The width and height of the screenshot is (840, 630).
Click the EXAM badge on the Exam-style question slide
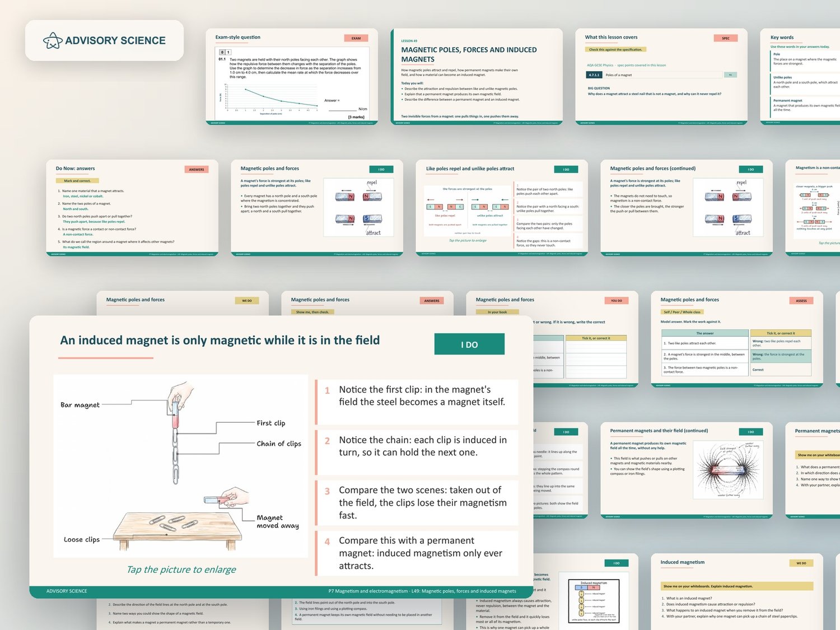[x=356, y=38]
